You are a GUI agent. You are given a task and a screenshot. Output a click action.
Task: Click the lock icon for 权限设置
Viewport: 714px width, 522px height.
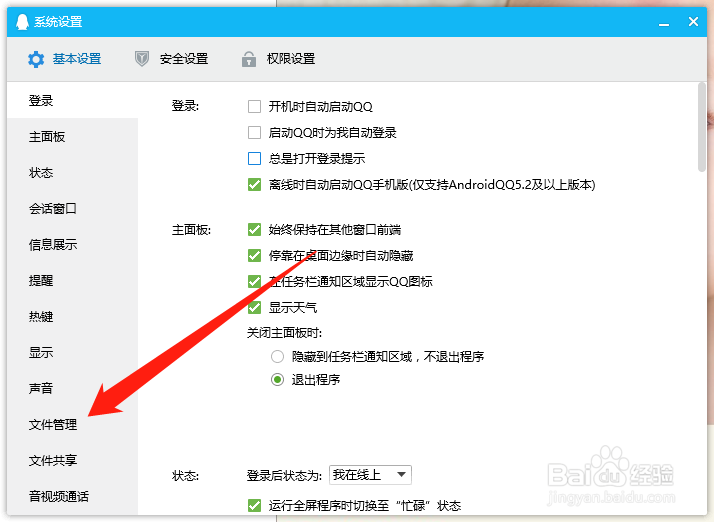(249, 59)
